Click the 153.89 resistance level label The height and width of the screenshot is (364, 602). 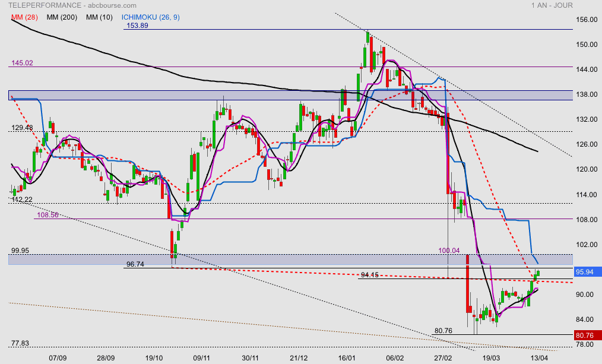coord(138,26)
